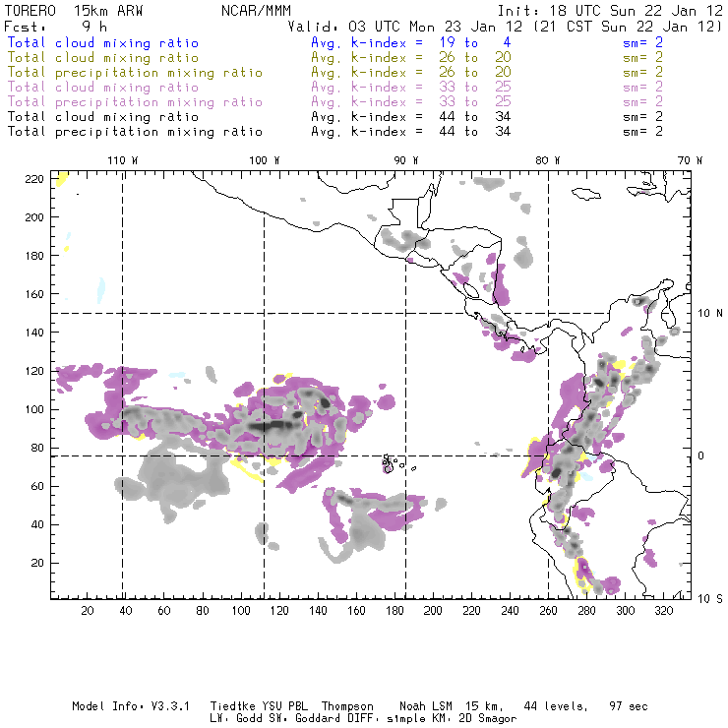The height and width of the screenshot is (728, 728).
Task: Select the "44 levels," footer text
Action: 556,706
